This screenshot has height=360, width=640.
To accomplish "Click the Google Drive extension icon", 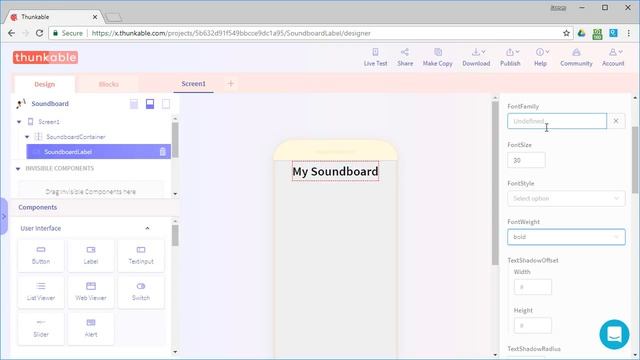I will tap(582, 33).
